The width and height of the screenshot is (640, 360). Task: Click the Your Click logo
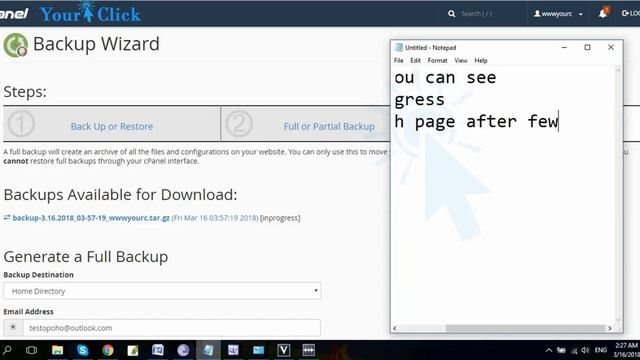(90, 12)
